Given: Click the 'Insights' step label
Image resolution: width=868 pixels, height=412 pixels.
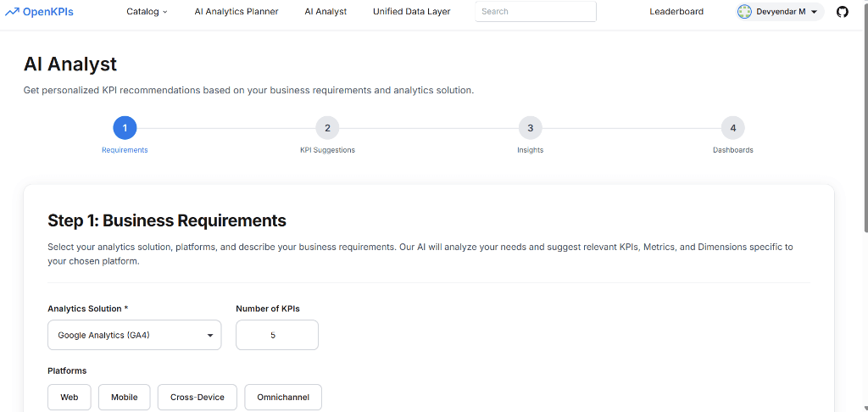Looking at the screenshot, I should tap(531, 150).
